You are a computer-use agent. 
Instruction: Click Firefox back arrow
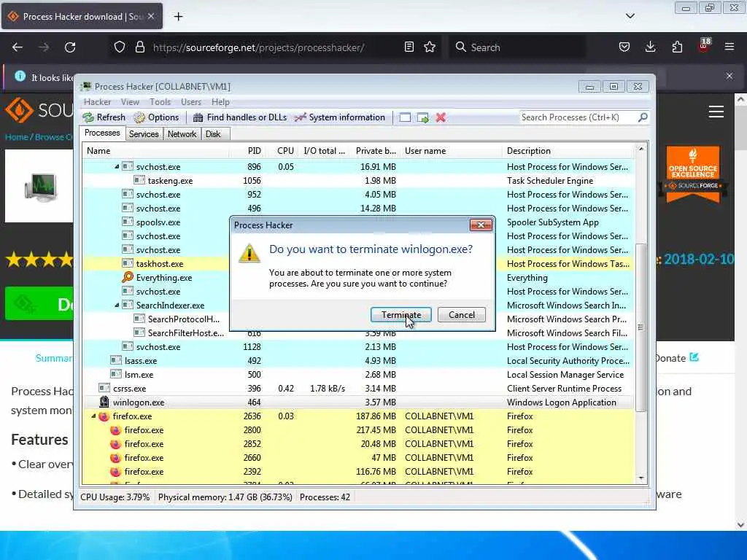[18, 47]
